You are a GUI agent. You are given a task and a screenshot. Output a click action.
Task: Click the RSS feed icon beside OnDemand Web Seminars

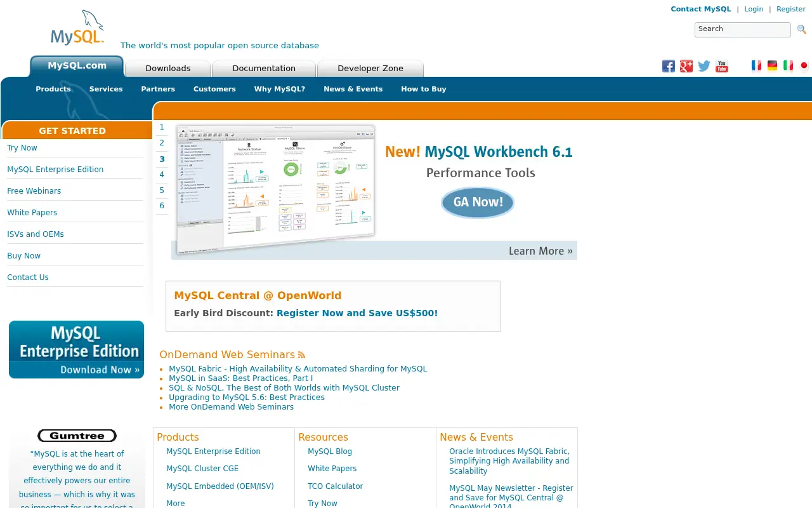click(x=301, y=355)
